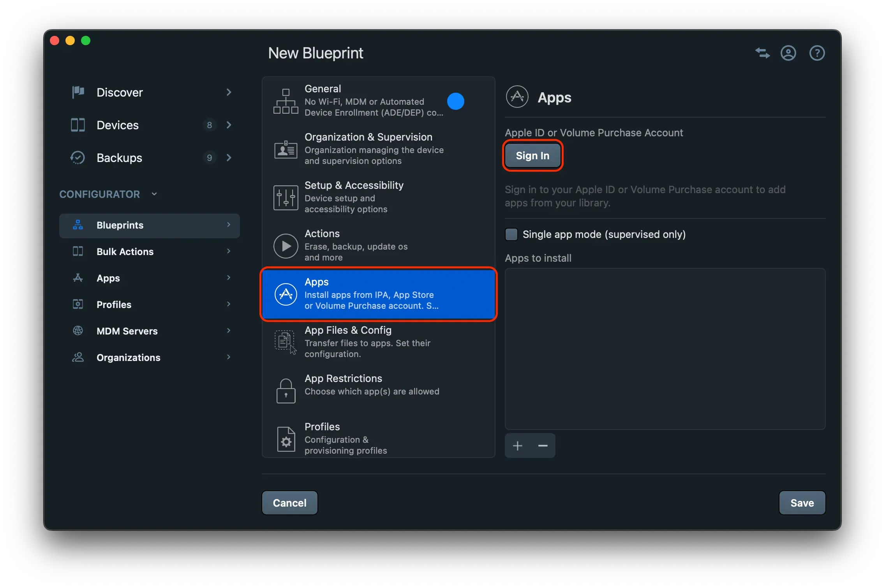The height and width of the screenshot is (588, 885).
Task: Enable Single app mode checkbox
Action: pos(511,234)
